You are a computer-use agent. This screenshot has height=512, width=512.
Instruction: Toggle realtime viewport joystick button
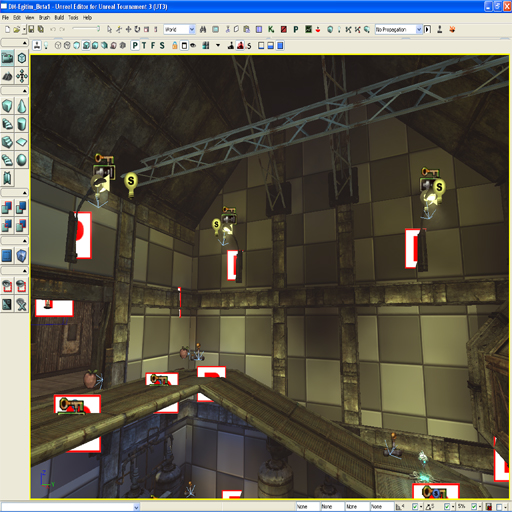point(37,45)
